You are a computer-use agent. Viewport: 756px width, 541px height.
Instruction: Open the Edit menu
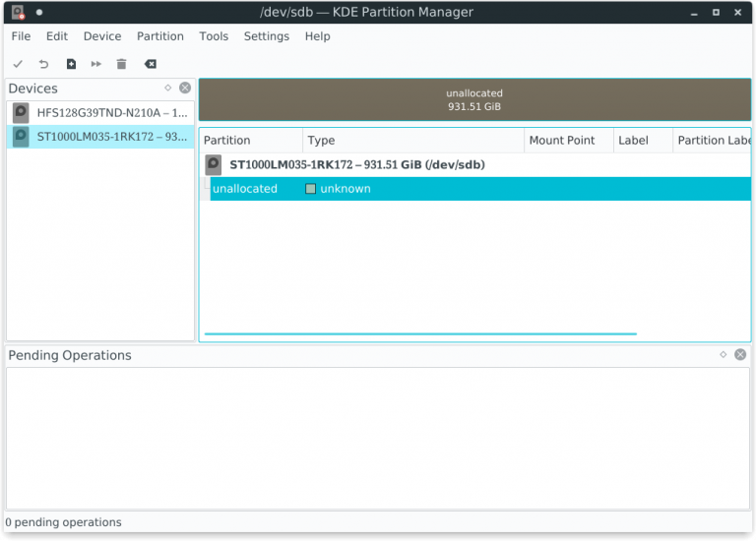click(x=57, y=36)
